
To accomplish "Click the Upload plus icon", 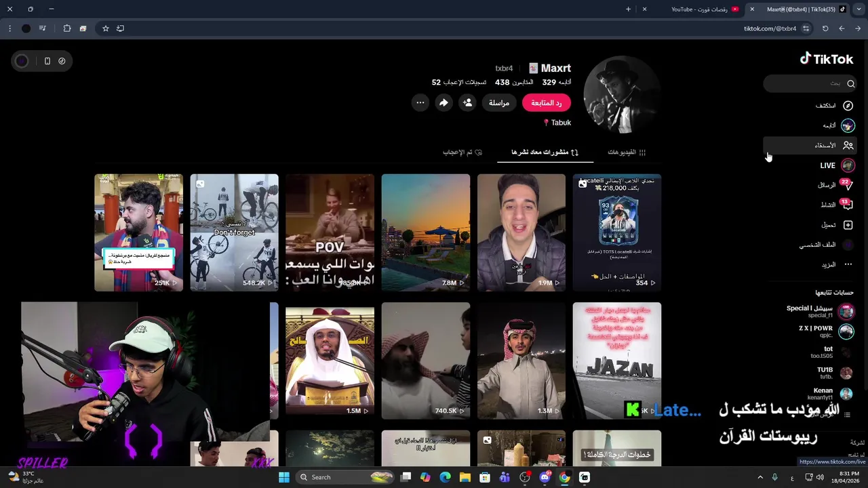I will [848, 225].
